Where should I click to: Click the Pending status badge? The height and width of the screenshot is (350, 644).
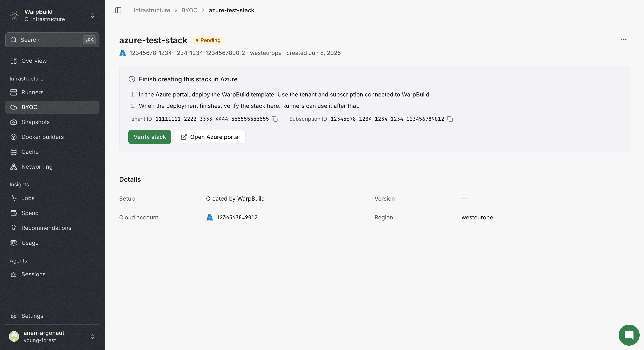click(x=208, y=40)
